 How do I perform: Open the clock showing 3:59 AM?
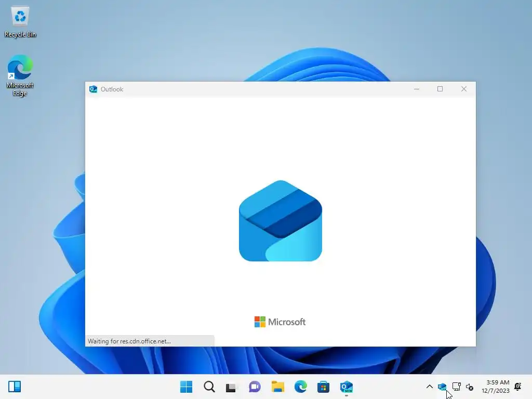(x=495, y=387)
